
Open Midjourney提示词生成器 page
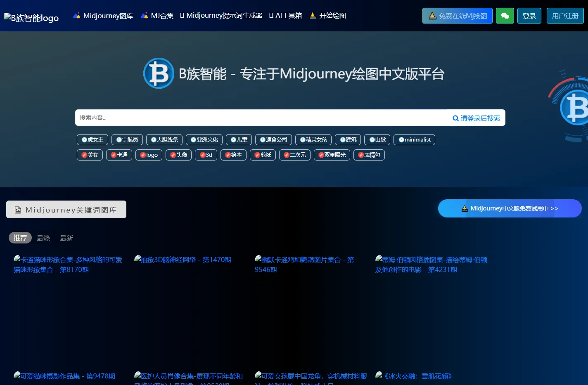point(221,16)
